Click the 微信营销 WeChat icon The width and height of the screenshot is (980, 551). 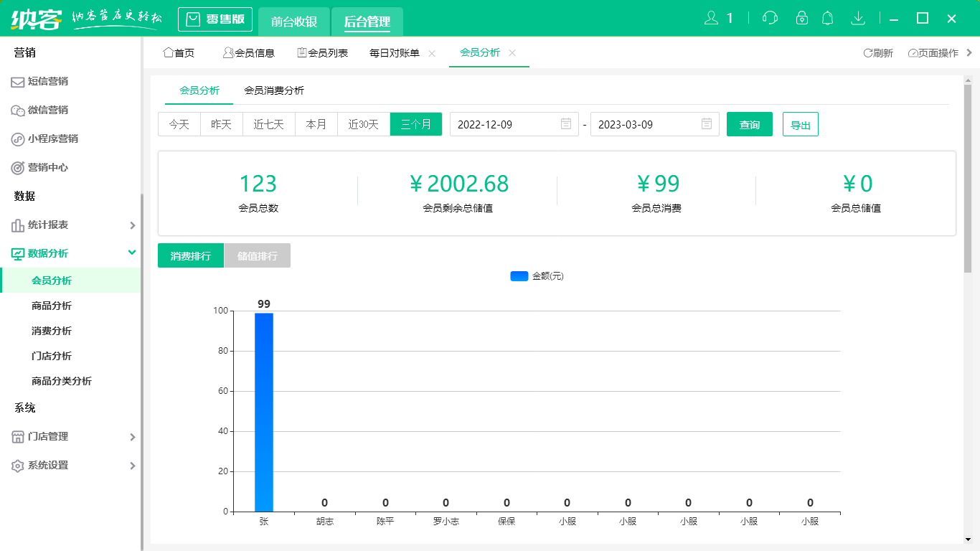tap(17, 110)
